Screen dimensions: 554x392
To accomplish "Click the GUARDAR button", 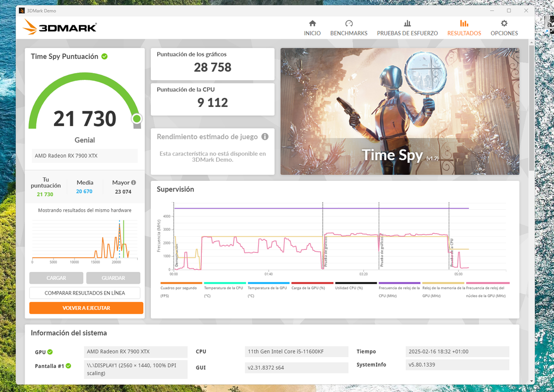I will click(x=113, y=278).
